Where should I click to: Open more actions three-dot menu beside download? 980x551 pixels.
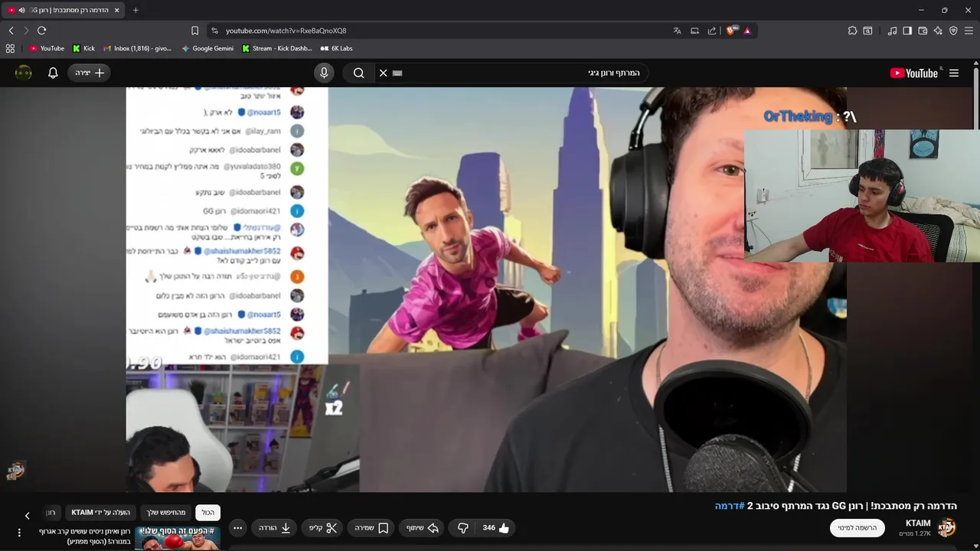click(x=237, y=528)
